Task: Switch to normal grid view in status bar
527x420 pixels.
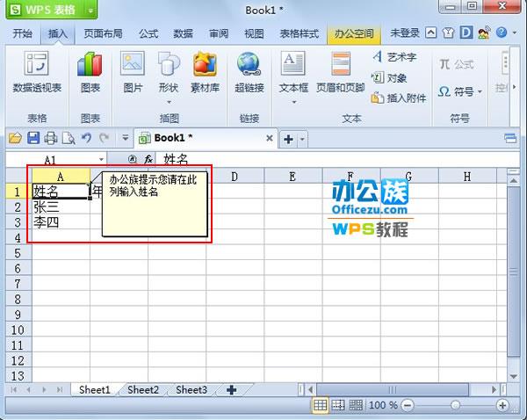Action: point(320,405)
